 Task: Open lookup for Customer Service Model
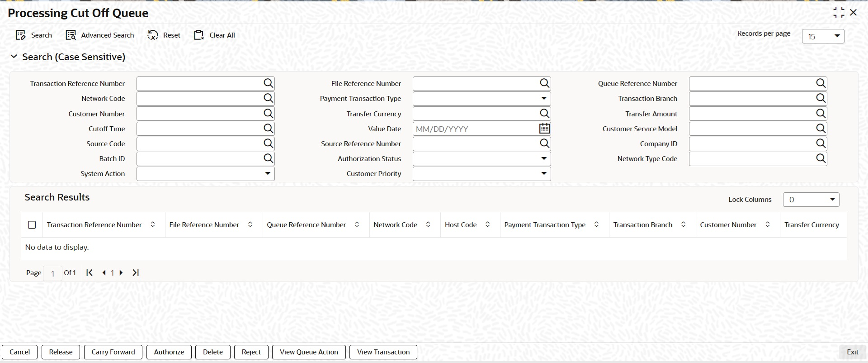click(x=821, y=129)
